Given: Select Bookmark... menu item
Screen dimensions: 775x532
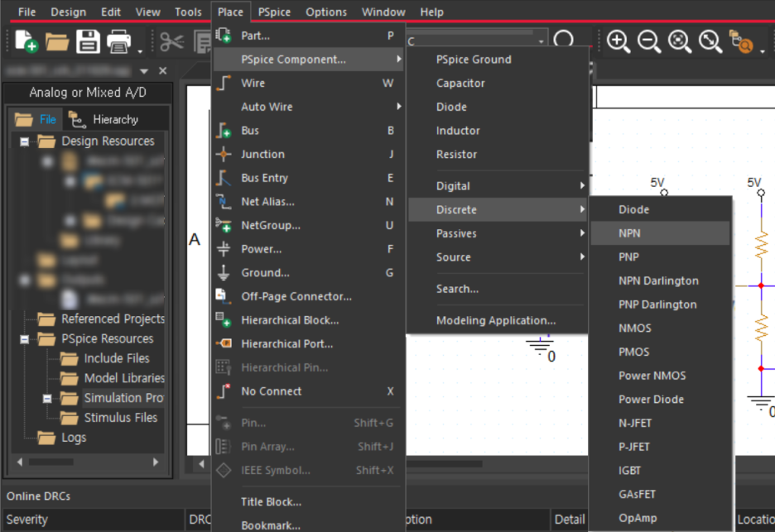Looking at the screenshot, I should click(308, 525).
